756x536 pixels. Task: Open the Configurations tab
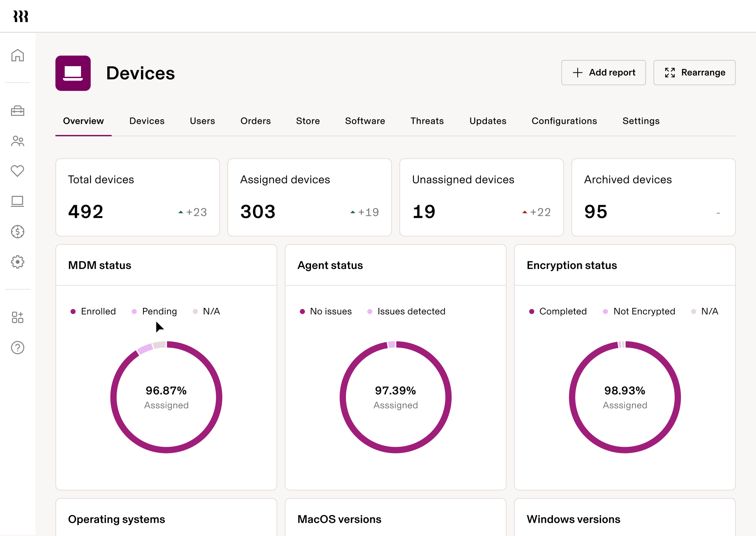click(x=564, y=121)
